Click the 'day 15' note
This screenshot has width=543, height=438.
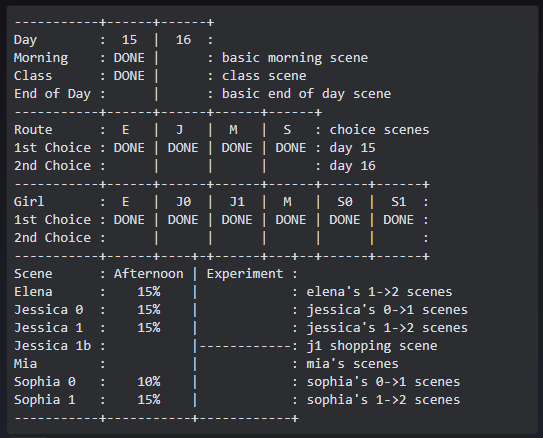(x=352, y=148)
